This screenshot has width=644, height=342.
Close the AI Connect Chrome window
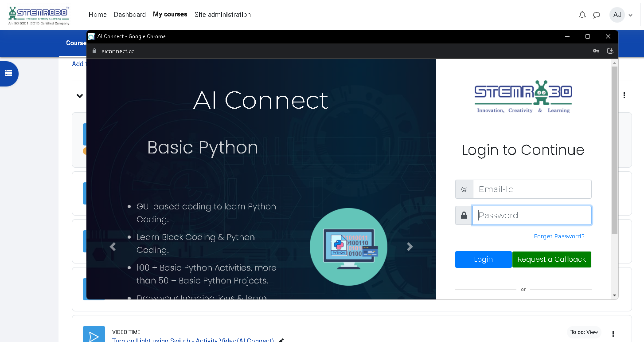click(608, 36)
